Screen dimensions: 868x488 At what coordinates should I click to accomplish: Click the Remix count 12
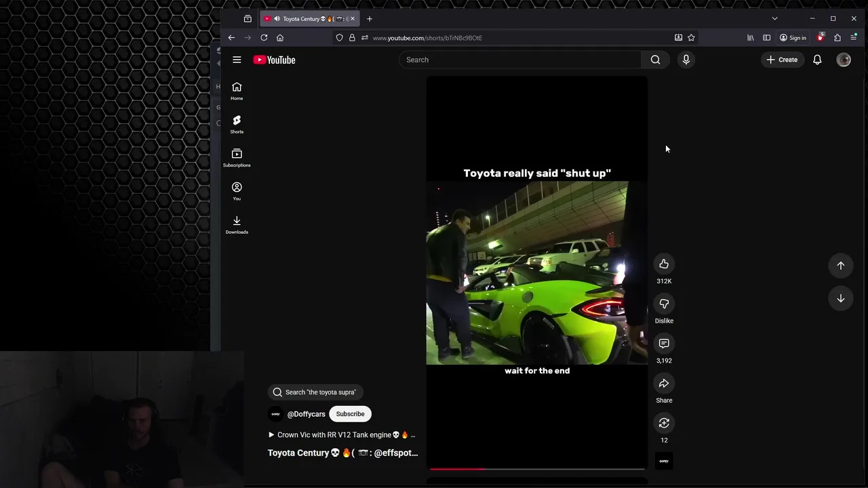[x=664, y=441]
